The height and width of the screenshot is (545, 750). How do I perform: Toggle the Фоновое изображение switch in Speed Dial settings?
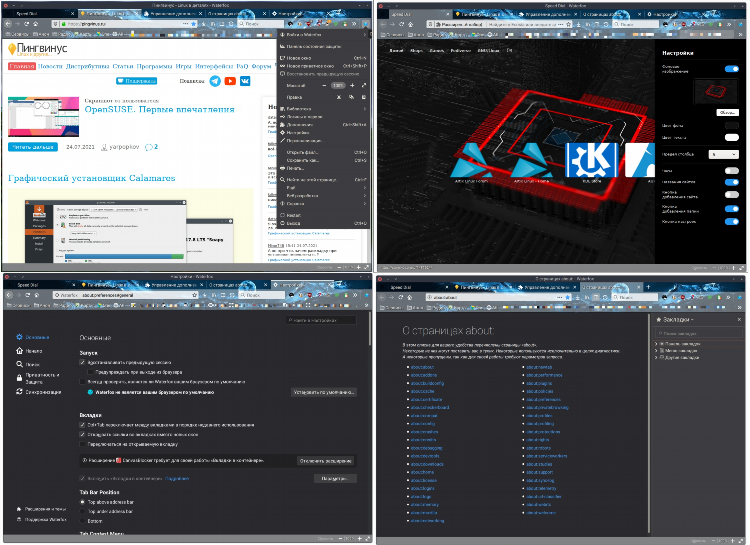(731, 69)
